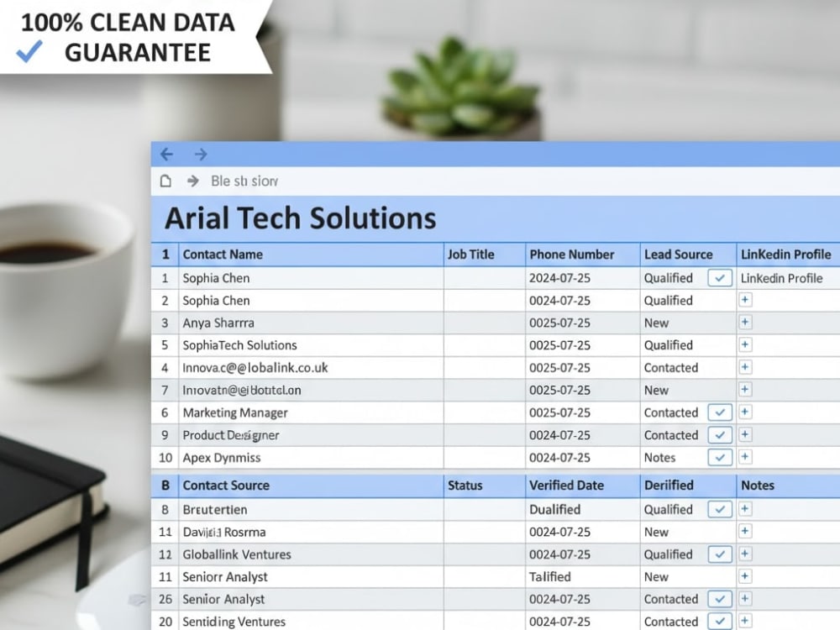Select the 'Marketing Manager' cell
The width and height of the screenshot is (840, 630).
pos(311,412)
